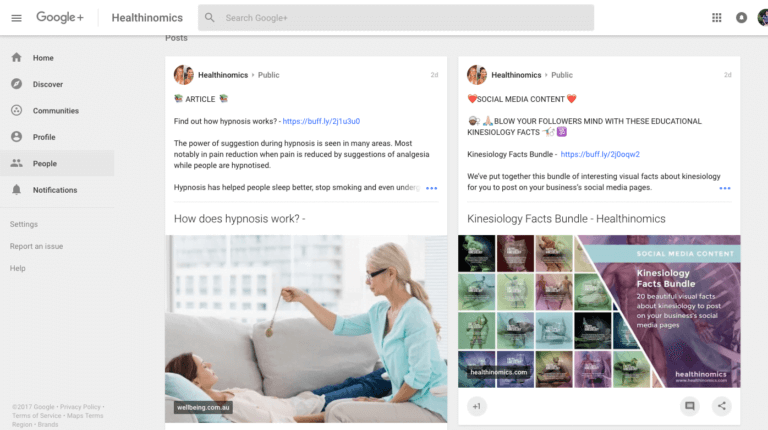Screen dimensions: 768x430
Task: Follow the Kinesiology Facts Bundle buff.ly link
Action: point(600,154)
